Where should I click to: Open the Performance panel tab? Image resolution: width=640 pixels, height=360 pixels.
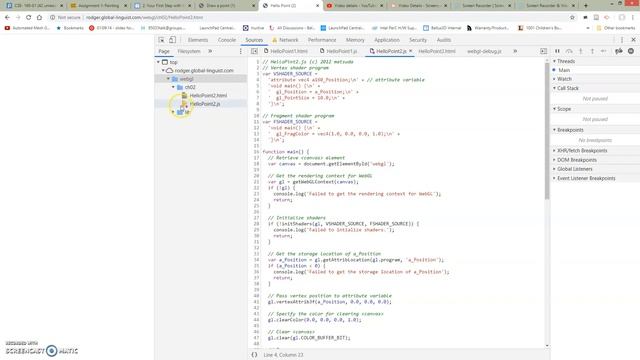[x=322, y=40]
